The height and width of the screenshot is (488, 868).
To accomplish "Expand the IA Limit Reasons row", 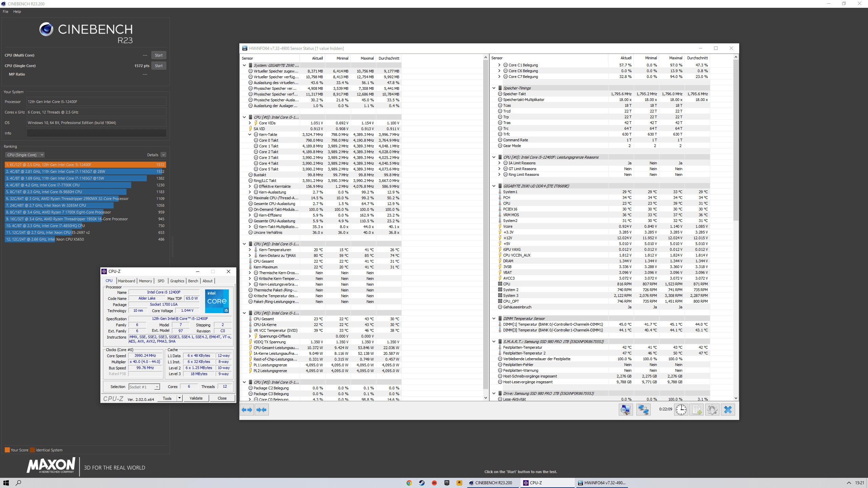I will coord(499,163).
